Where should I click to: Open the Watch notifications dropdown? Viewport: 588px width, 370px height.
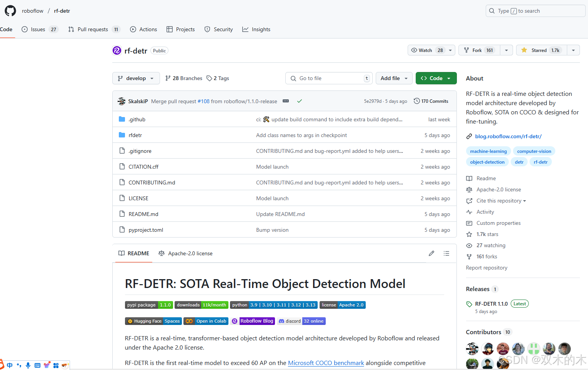(x=431, y=50)
